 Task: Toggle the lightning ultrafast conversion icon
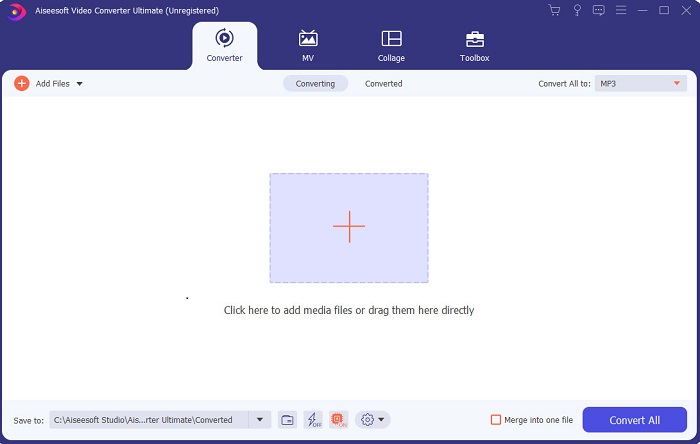pyautogui.click(x=313, y=420)
